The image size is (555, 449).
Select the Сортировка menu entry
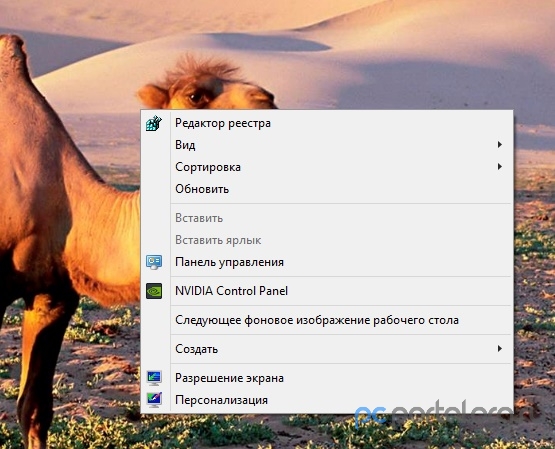point(327,167)
